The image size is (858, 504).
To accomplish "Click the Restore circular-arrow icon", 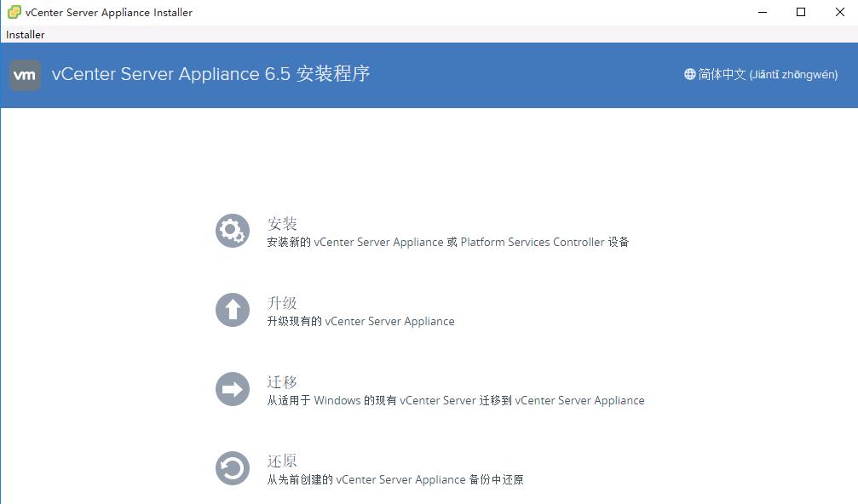I will [x=233, y=468].
